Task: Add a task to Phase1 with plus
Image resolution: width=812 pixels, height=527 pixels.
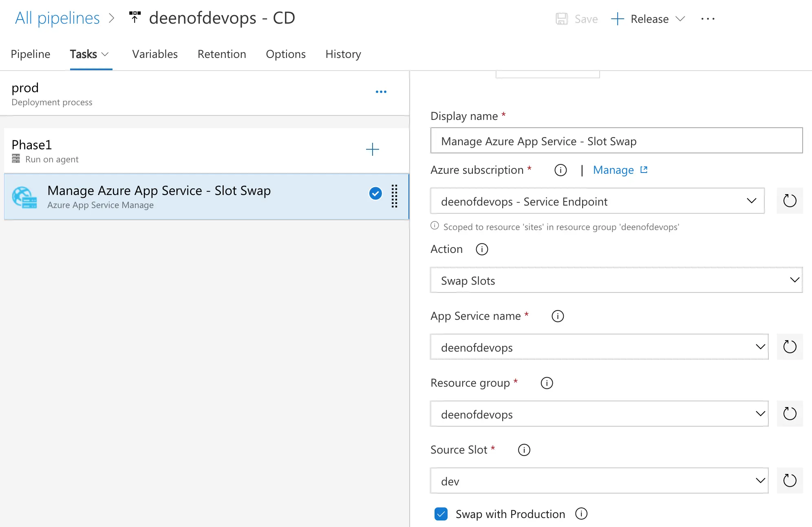Action: point(373,149)
